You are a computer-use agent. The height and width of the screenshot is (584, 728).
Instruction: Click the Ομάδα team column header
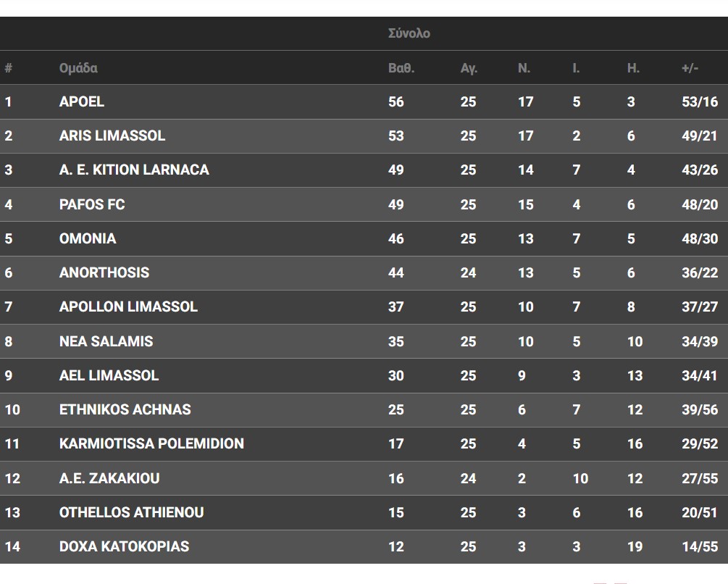coord(78,68)
